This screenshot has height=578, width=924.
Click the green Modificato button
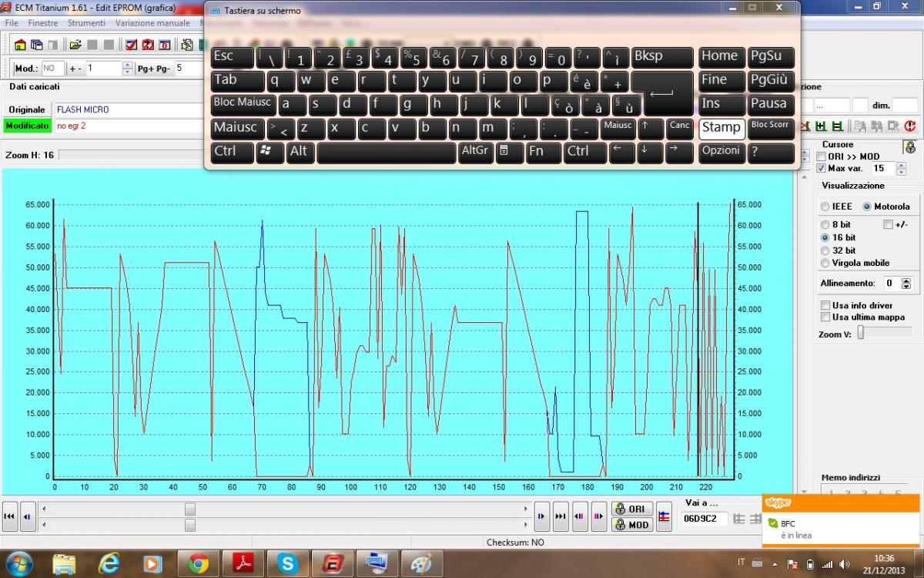27,126
